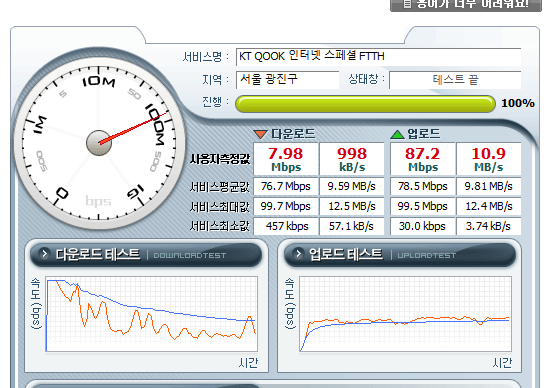This screenshot has height=388, width=550.
Task: Click the 서비스최대값 row label
Action: click(220, 207)
